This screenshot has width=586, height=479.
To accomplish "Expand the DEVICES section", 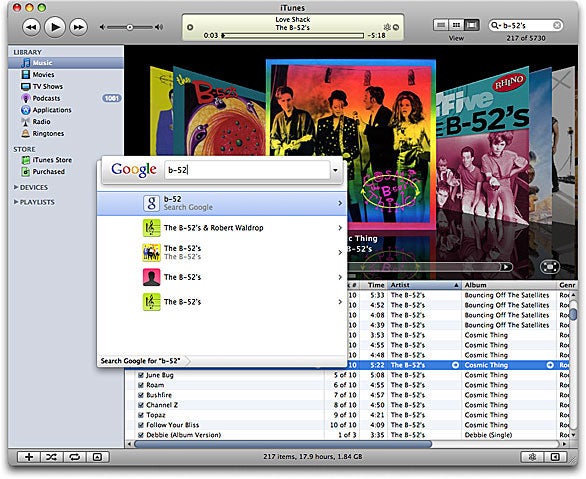I will [16, 187].
